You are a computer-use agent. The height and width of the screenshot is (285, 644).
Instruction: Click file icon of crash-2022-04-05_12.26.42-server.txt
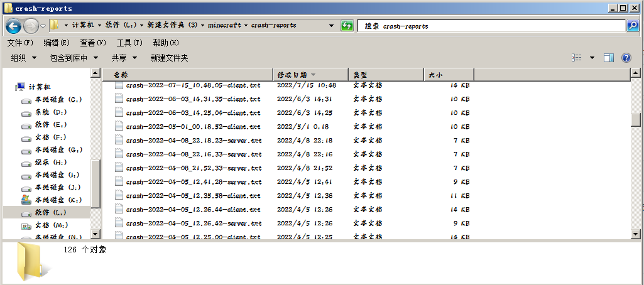[x=119, y=223]
